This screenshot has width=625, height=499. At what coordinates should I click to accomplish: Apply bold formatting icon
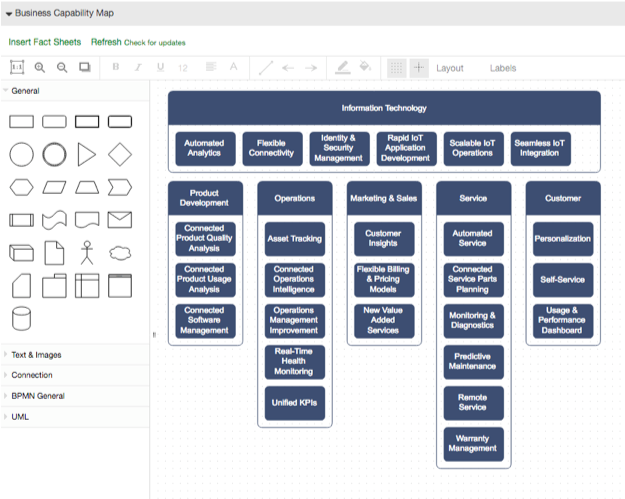[x=116, y=67]
